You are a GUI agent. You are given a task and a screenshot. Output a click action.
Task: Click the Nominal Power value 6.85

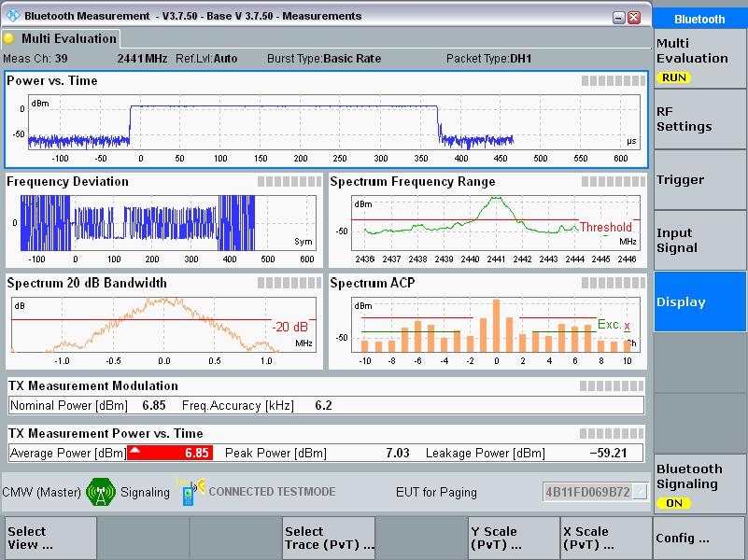154,406
